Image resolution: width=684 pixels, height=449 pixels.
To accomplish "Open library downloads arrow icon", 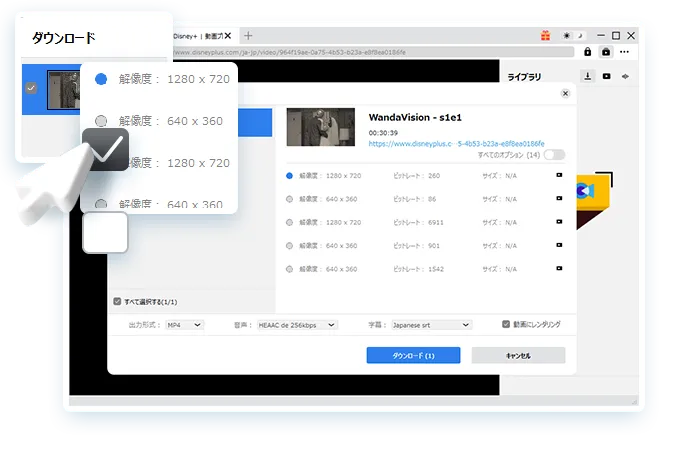I will pos(588,76).
